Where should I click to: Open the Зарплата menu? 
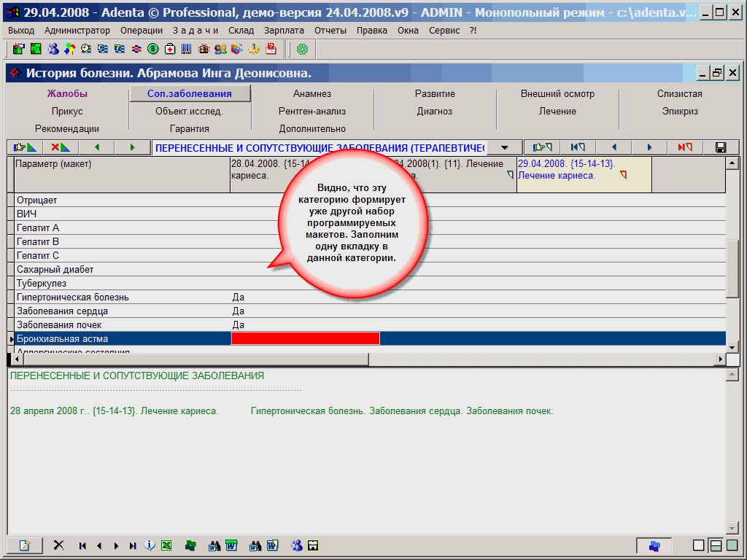(285, 30)
